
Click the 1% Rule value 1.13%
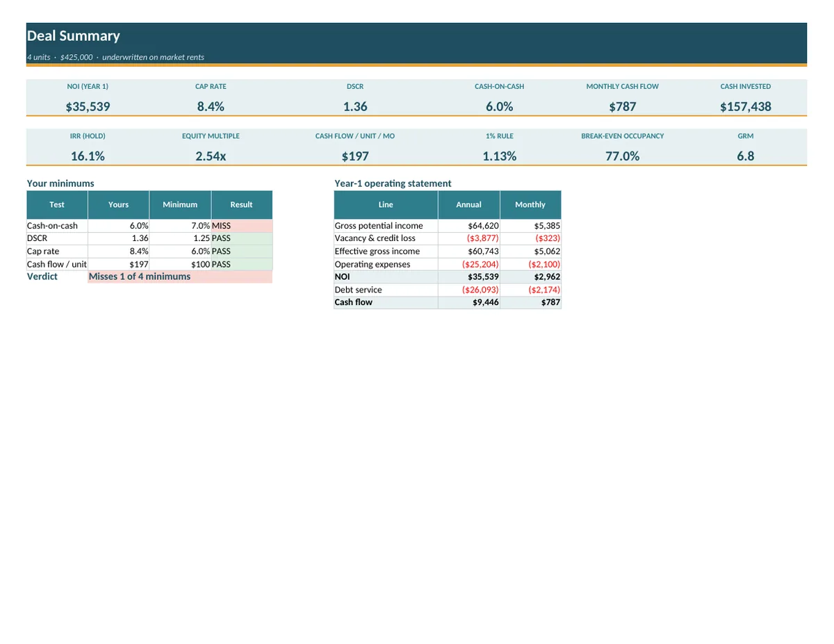click(x=500, y=156)
